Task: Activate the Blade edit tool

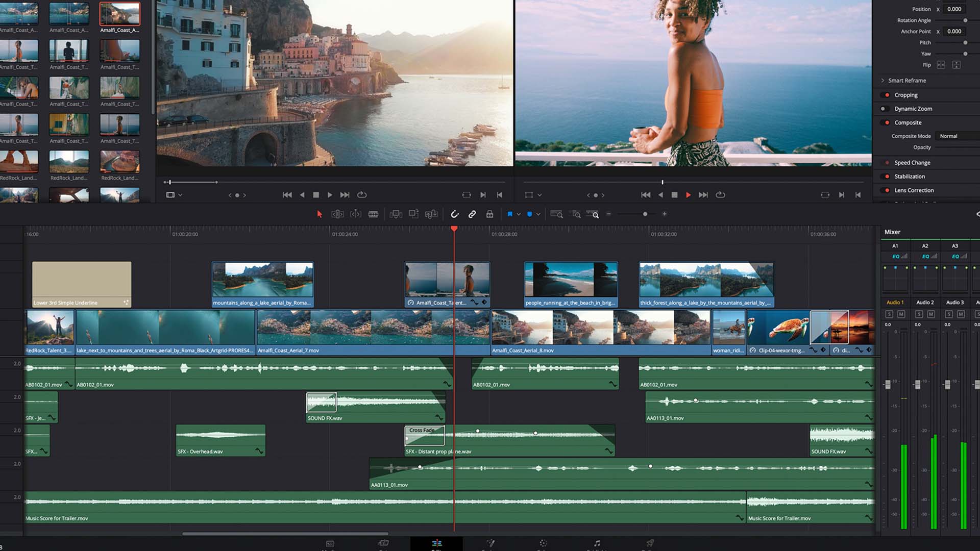Action: tap(373, 214)
